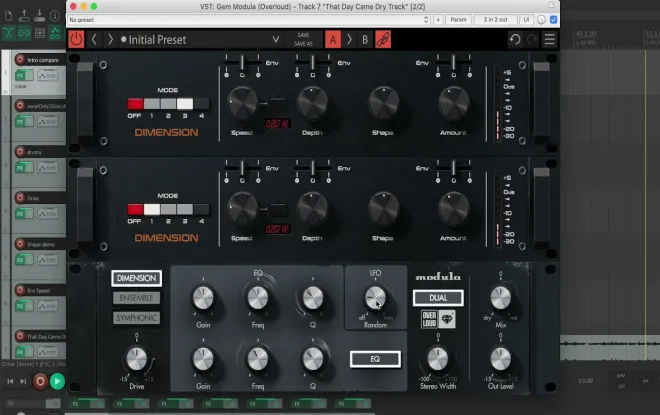Click the Stereo Width knob
Image resolution: width=660 pixels, height=415 pixels.
(438, 359)
